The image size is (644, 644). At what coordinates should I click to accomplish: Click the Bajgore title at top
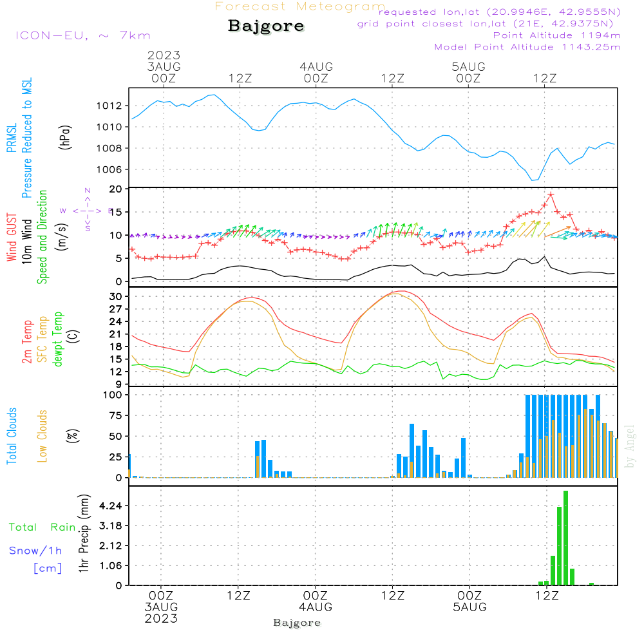(266, 26)
